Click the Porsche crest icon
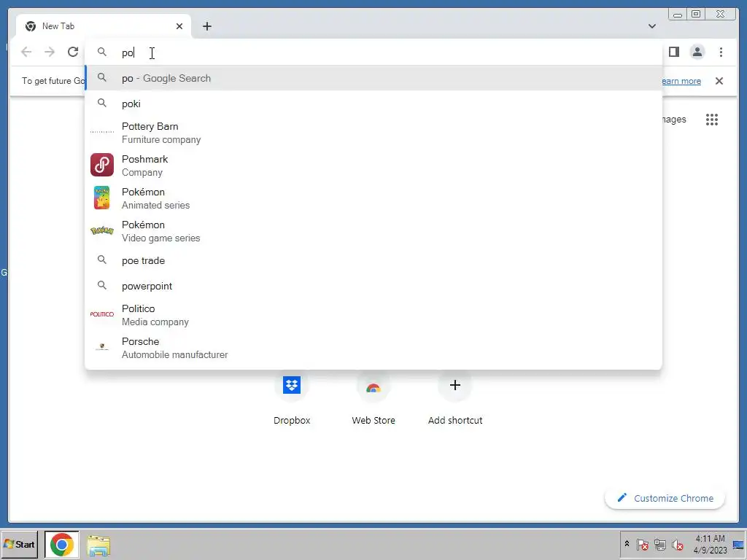This screenshot has width=747, height=560. (102, 346)
